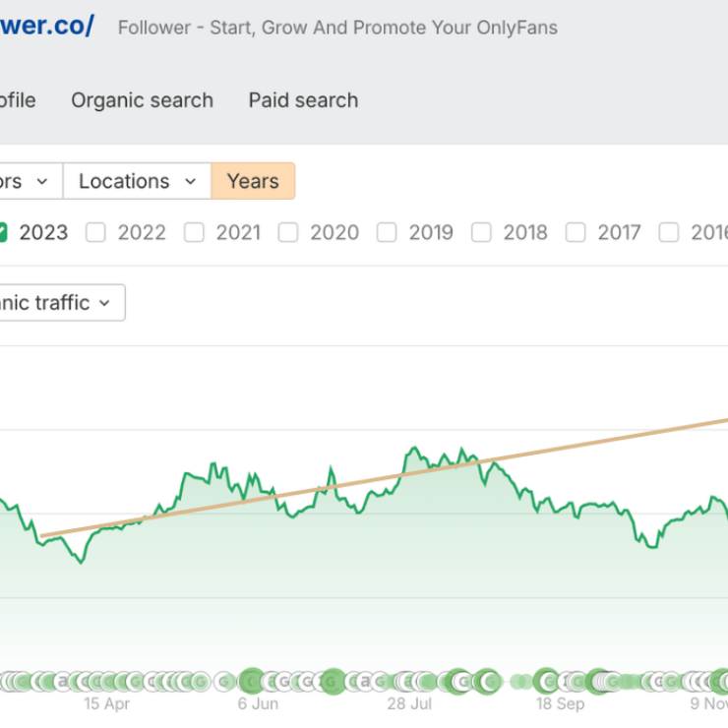Click the "a" update marker left of 28 Jul

(x=365, y=682)
